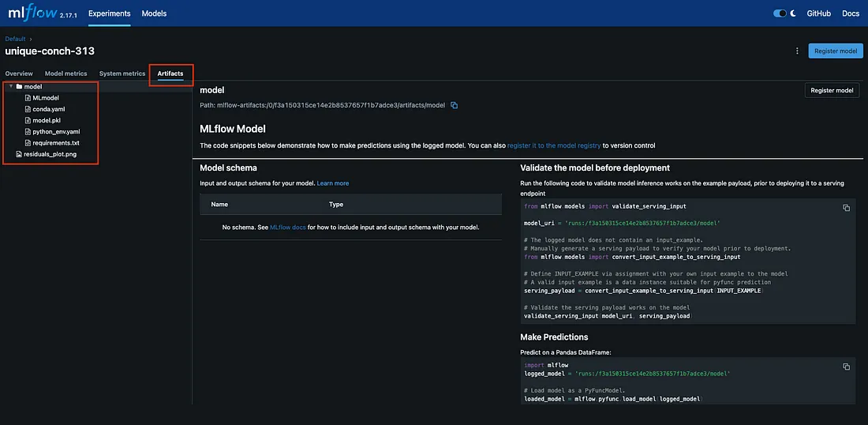Image resolution: width=868 pixels, height=425 pixels.
Task: Click the python_env.yaml file icon
Action: (x=28, y=132)
